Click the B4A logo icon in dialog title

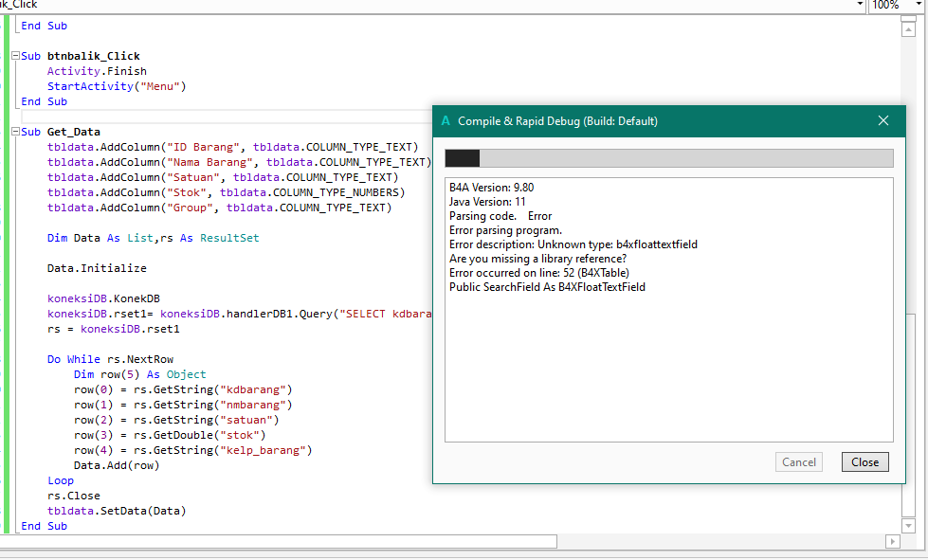(x=446, y=121)
